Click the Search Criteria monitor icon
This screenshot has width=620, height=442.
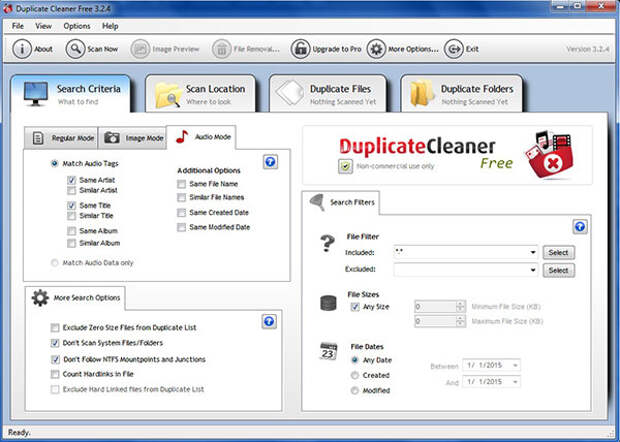click(36, 93)
